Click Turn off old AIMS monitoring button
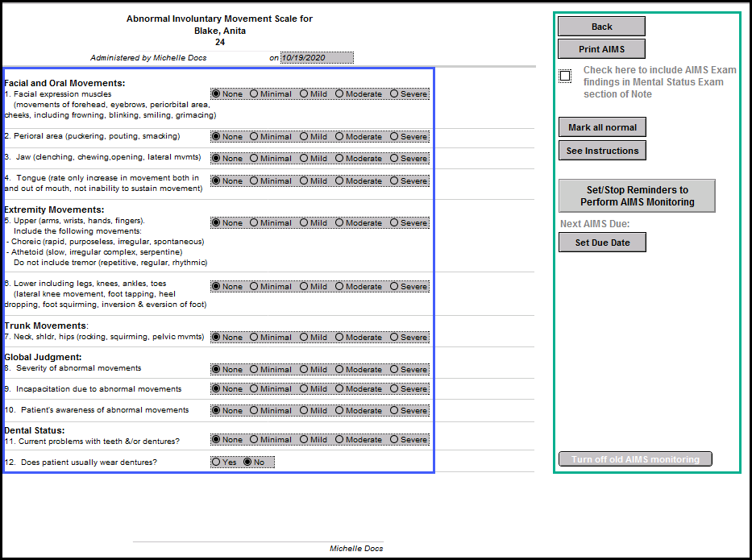752x560 pixels. (635, 459)
